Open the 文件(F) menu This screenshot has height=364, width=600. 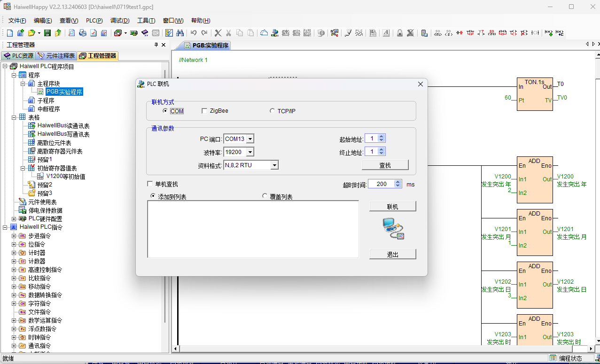pos(17,21)
